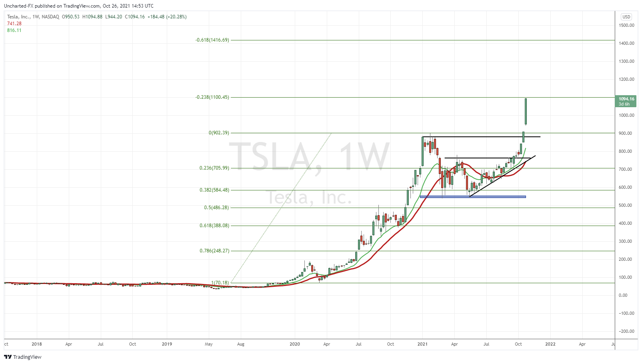
Task: Click the 900.00 price axis label
Action: click(626, 133)
